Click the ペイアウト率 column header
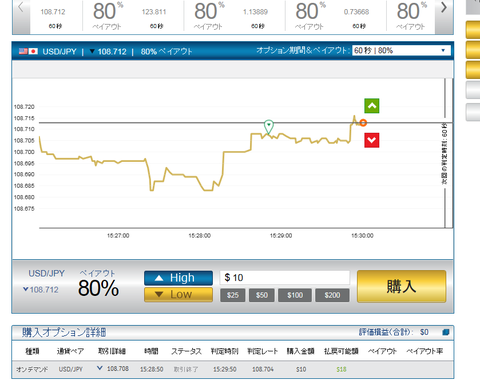This screenshot has width=480, height=380. [x=425, y=351]
